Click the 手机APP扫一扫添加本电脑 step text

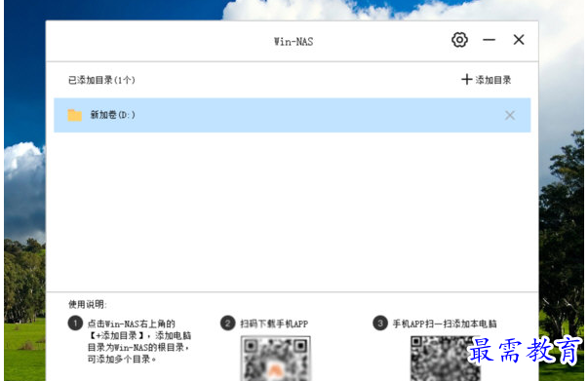pyautogui.click(x=445, y=324)
